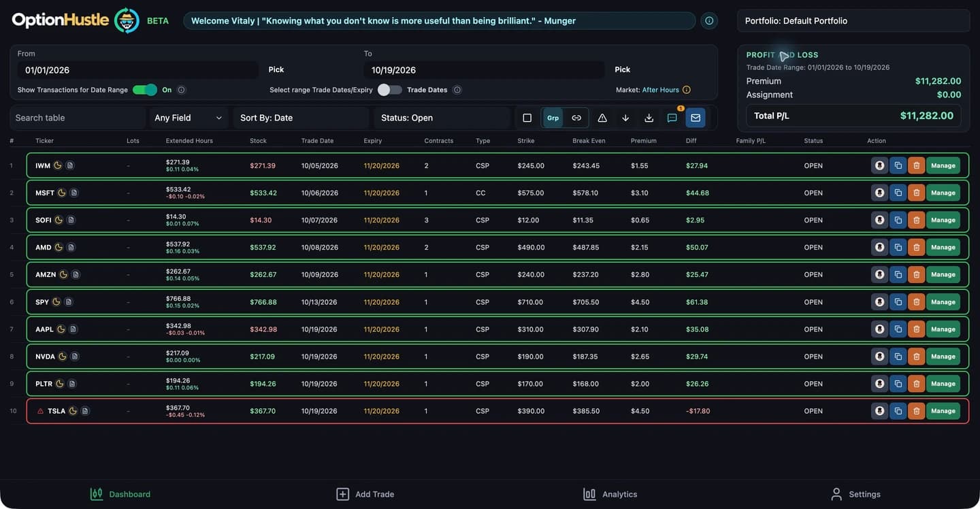The image size is (980, 509).
Task: Click the blue duplicate icon for the AAPL row
Action: (898, 329)
